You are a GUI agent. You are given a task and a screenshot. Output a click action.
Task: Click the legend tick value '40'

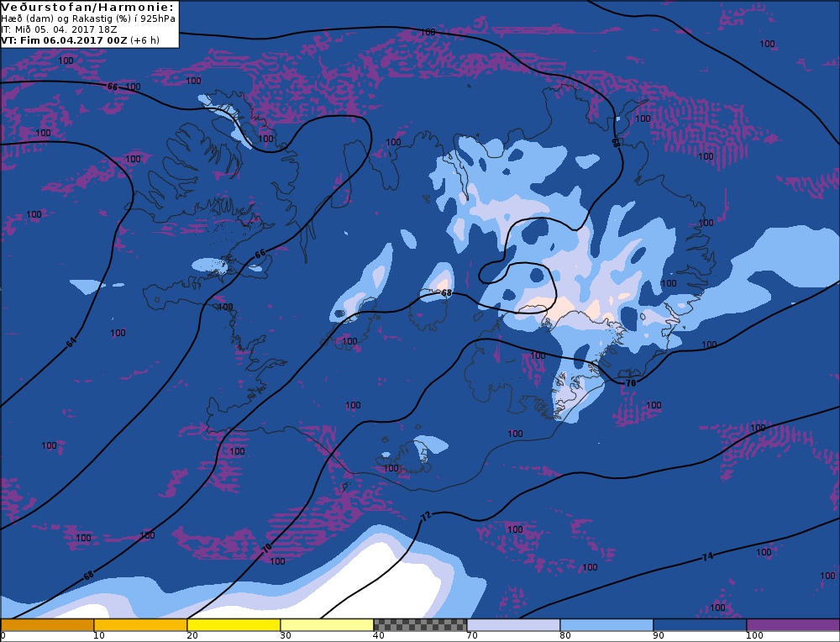pyautogui.click(x=379, y=636)
